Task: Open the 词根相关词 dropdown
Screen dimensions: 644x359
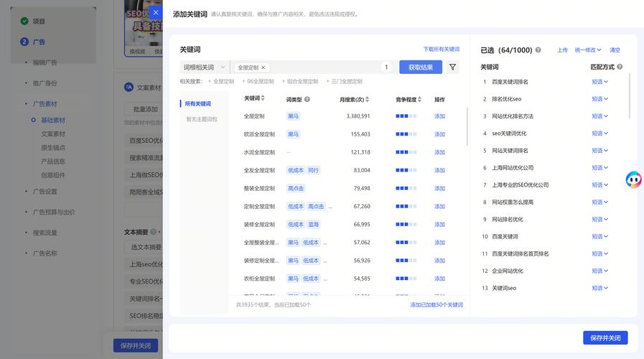Action: click(204, 67)
